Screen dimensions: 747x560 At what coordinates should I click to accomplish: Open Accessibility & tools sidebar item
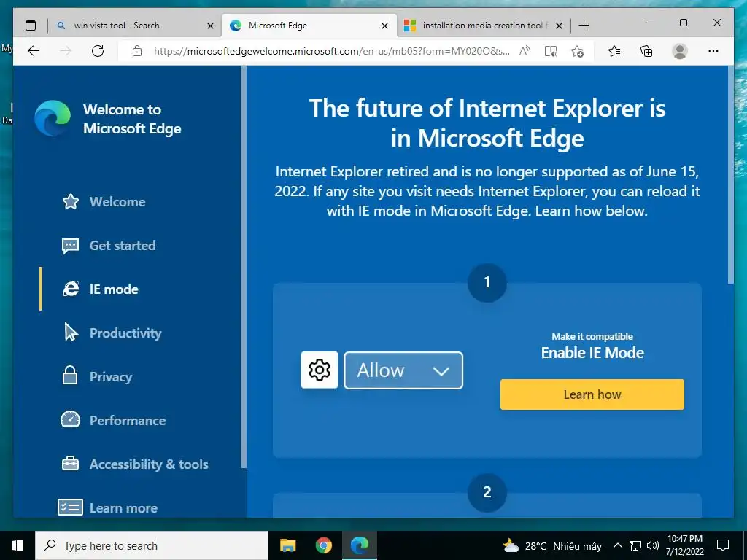[135, 464]
